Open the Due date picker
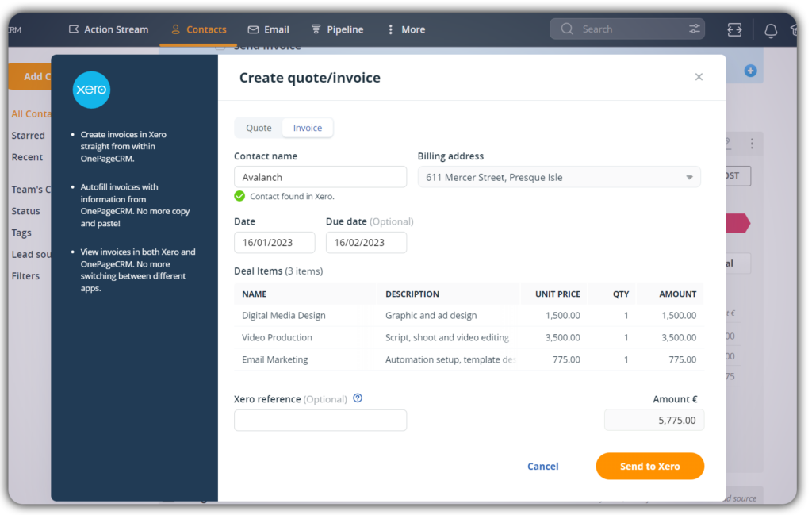This screenshot has width=812, height=515. 366,242
